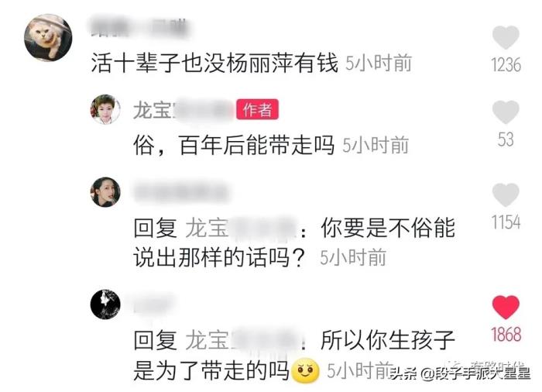The image size is (542, 392).
Task: Click the 1868 like count
Action: tap(506, 335)
